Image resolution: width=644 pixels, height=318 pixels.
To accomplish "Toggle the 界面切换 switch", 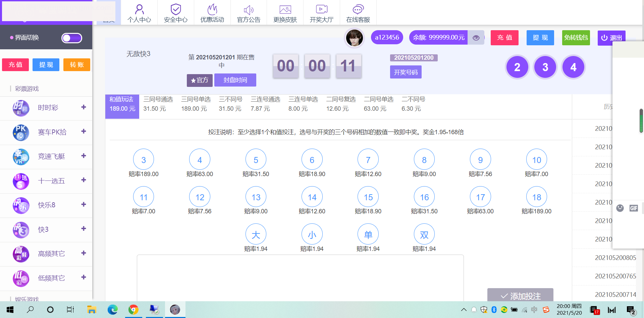I will click(72, 38).
